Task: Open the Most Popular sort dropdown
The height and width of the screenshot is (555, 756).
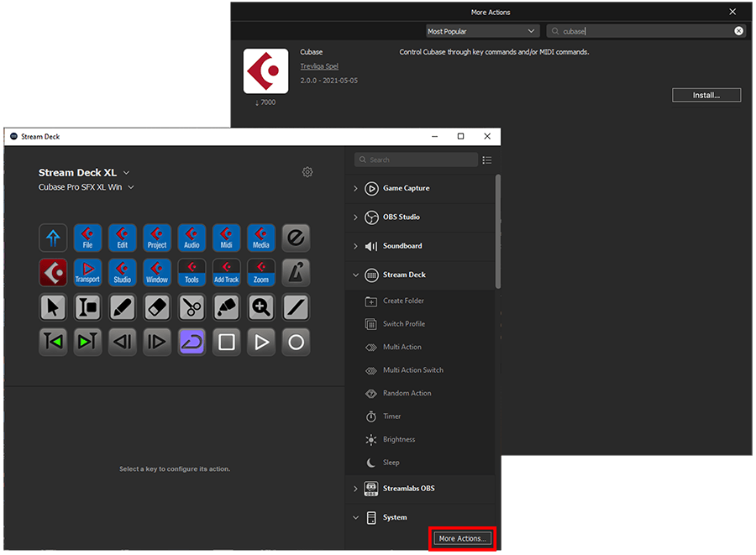Action: tap(481, 30)
